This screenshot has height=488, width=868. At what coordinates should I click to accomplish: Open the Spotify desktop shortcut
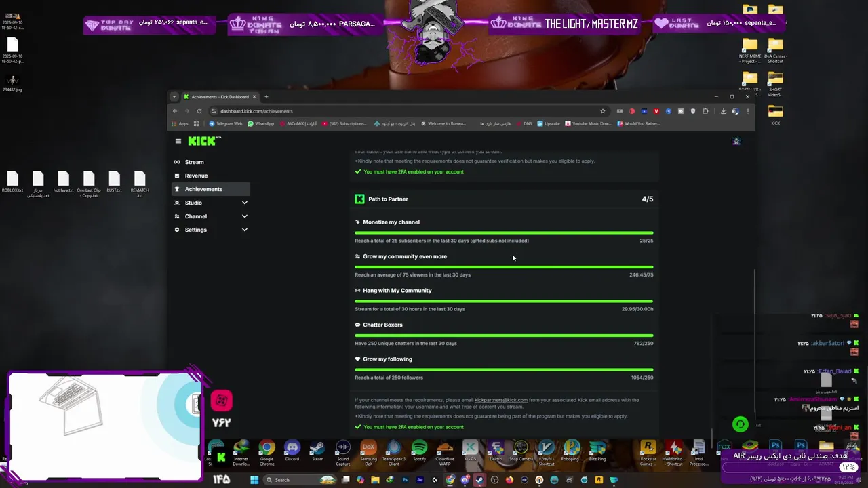click(x=420, y=452)
